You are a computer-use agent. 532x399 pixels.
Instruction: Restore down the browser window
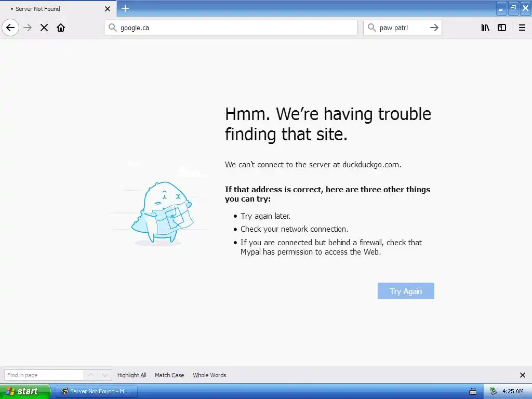tap(513, 8)
